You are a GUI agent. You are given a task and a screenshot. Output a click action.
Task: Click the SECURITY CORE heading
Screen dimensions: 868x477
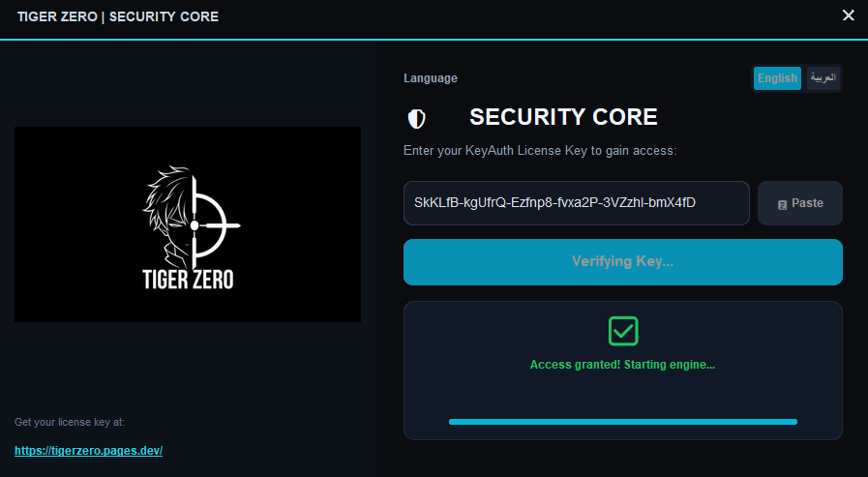(x=563, y=117)
